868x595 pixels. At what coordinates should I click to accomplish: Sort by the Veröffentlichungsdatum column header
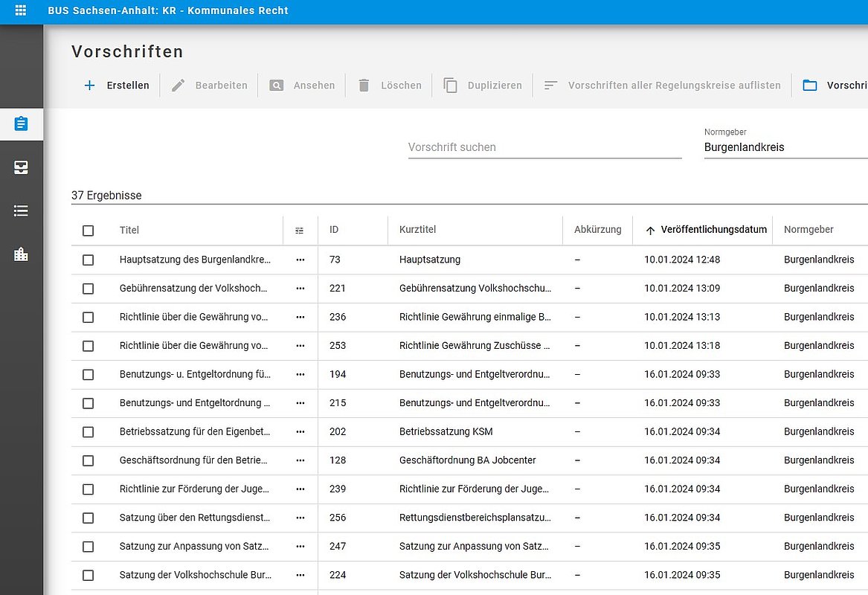pyautogui.click(x=713, y=230)
